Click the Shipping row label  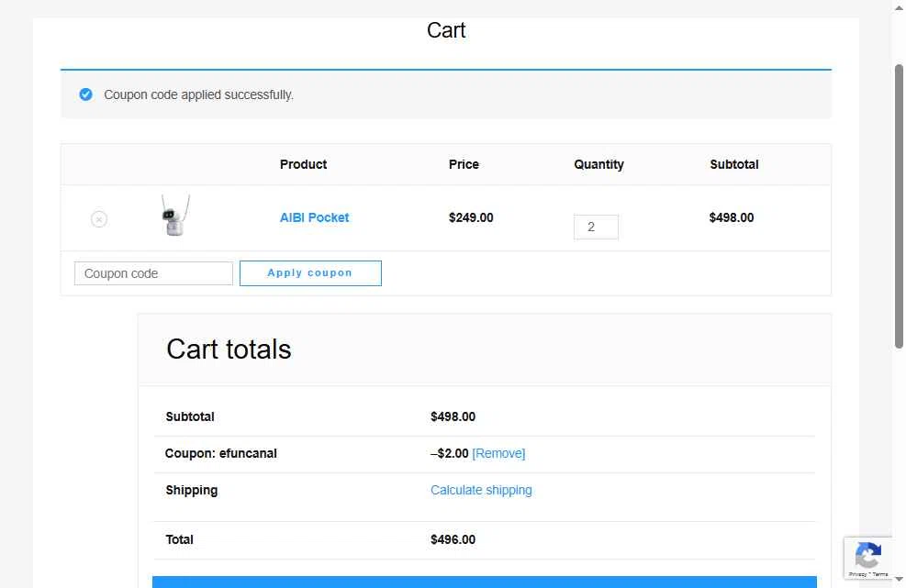pyautogui.click(x=192, y=491)
